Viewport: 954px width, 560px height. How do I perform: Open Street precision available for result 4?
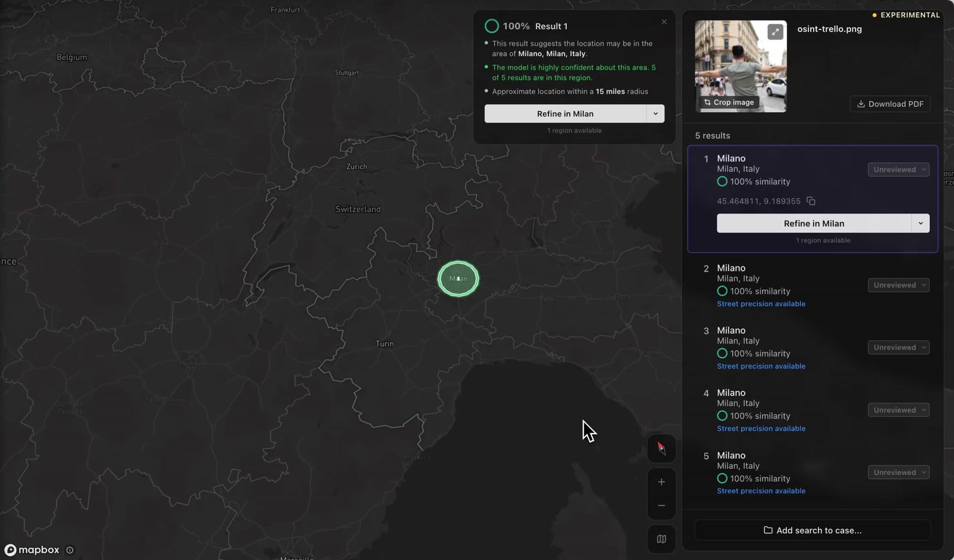pos(761,429)
